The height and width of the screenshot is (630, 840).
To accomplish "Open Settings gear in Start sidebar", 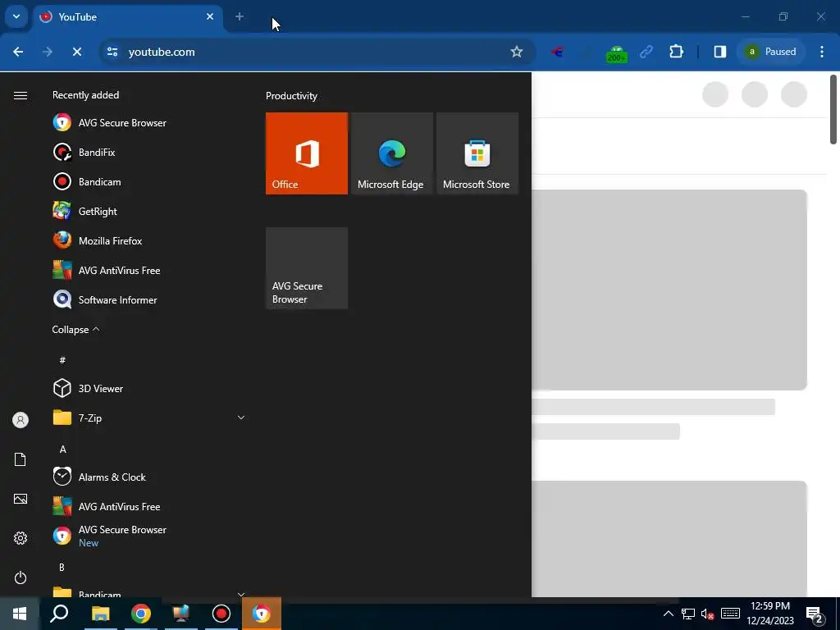I will 21,538.
